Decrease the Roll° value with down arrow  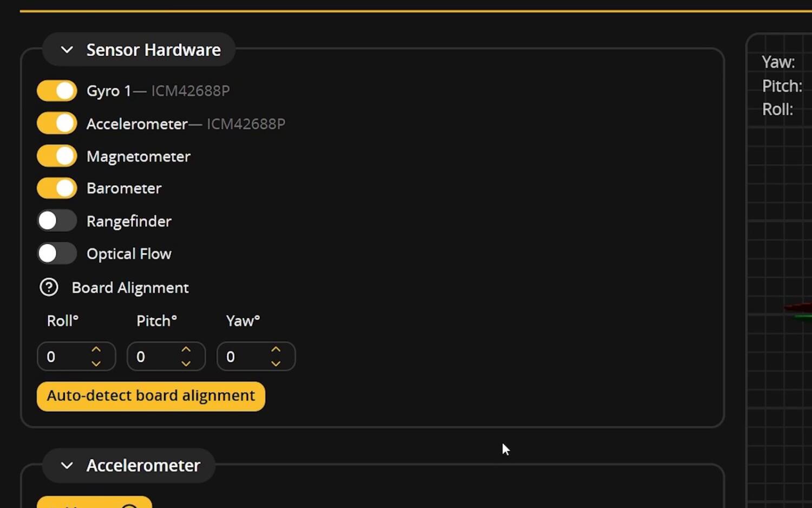coord(96,364)
